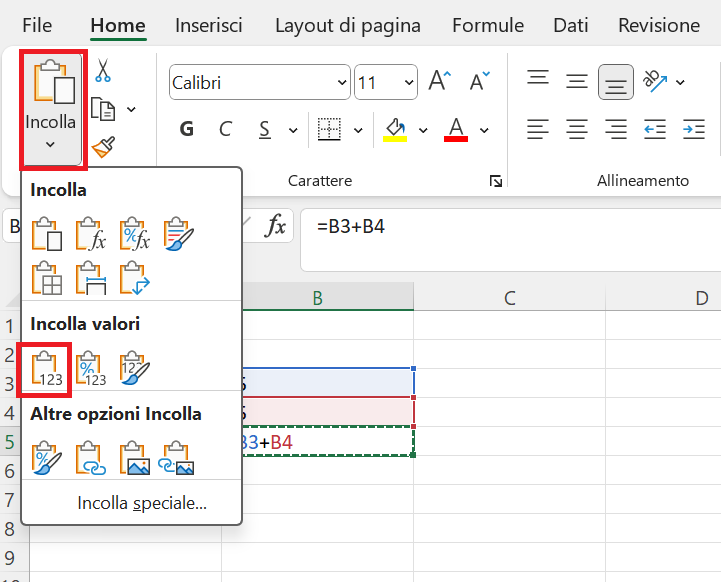This screenshot has height=582, width=721.
Task: Choose Values and Source Formatting paste option
Action: coord(135,368)
